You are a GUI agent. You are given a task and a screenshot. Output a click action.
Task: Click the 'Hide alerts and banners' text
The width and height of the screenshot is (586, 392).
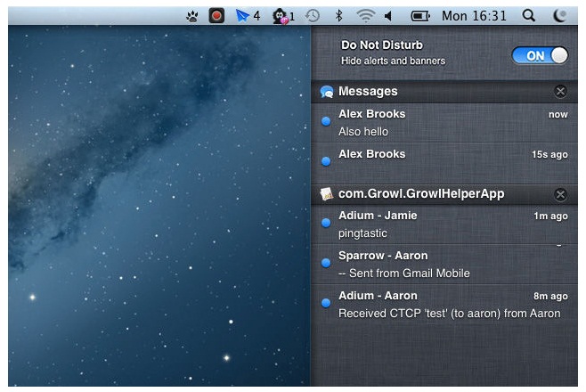393,61
